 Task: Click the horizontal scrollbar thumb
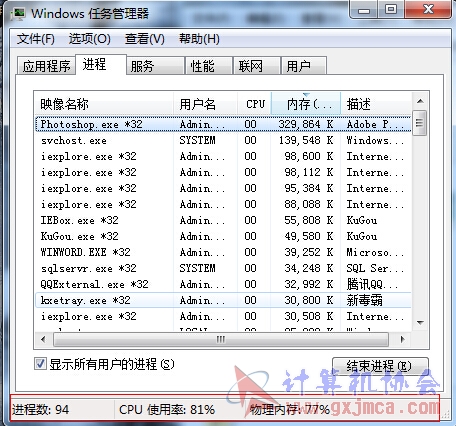pos(221,339)
